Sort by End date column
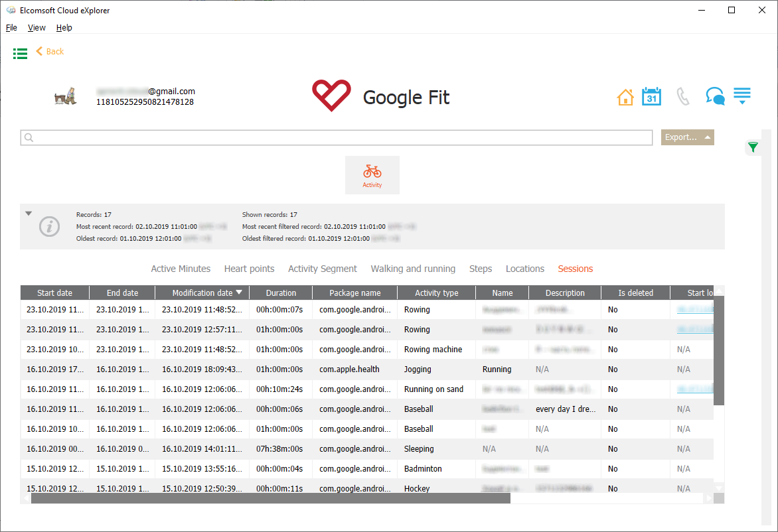This screenshot has width=778, height=532. coord(123,293)
